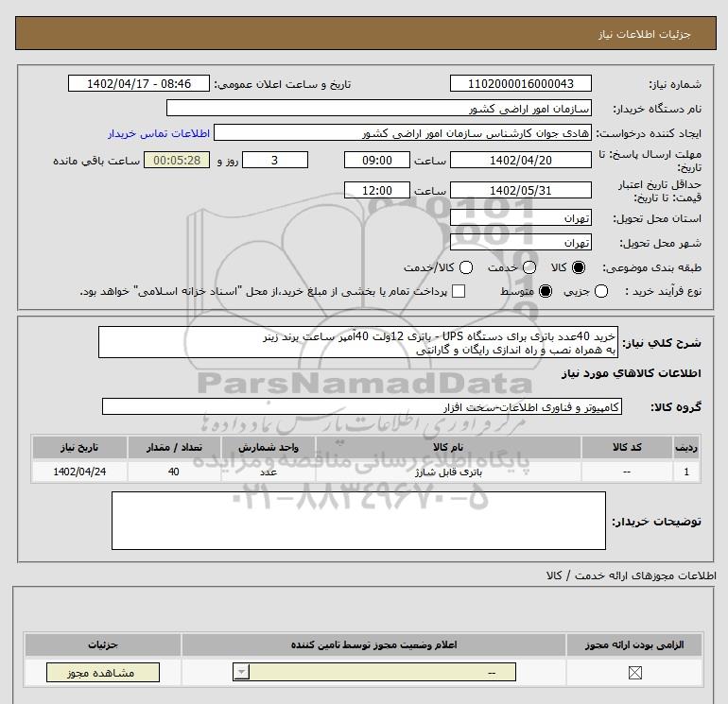Click the countdown timer 00:05:28
728x704 pixels.
click(177, 160)
